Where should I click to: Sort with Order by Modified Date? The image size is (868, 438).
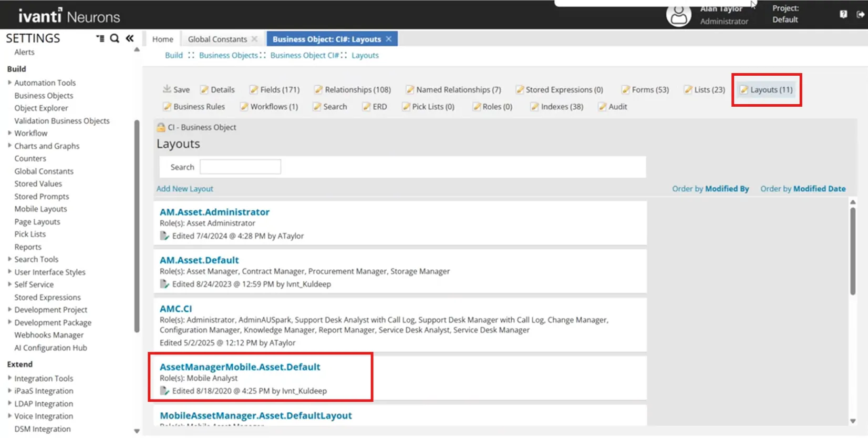pos(803,189)
